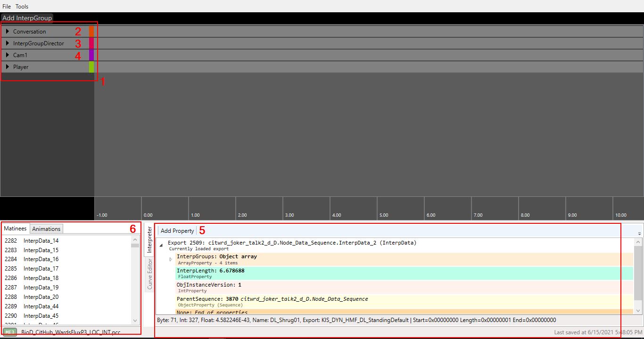Click the 5.00 mark on timeline ruler
Viewport: 644px width, 339px height.
coord(384,215)
